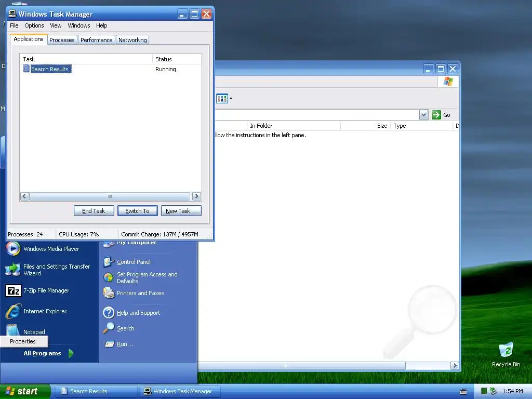Click Search Results right scroll arrow
532x399 pixels.
(455, 365)
